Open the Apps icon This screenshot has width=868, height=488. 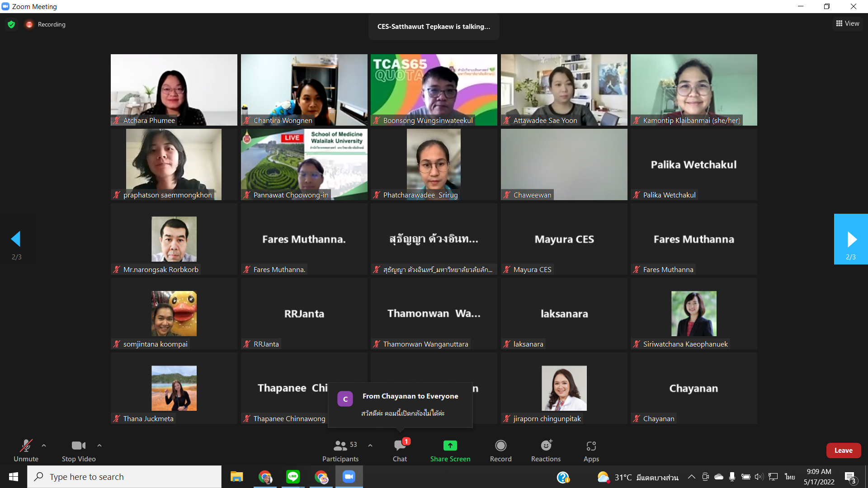click(591, 446)
